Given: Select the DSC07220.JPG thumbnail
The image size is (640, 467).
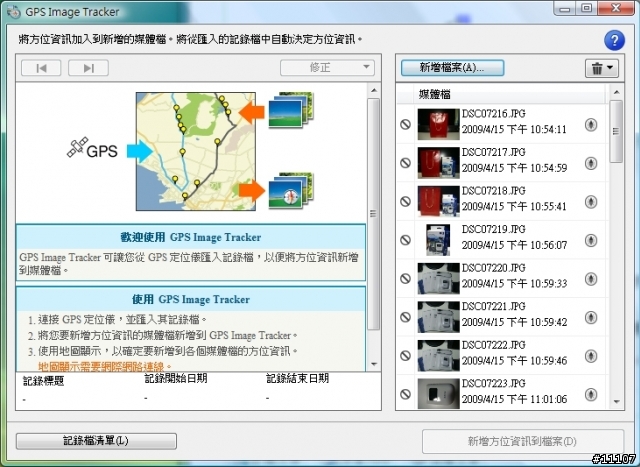Looking at the screenshot, I should click(438, 278).
